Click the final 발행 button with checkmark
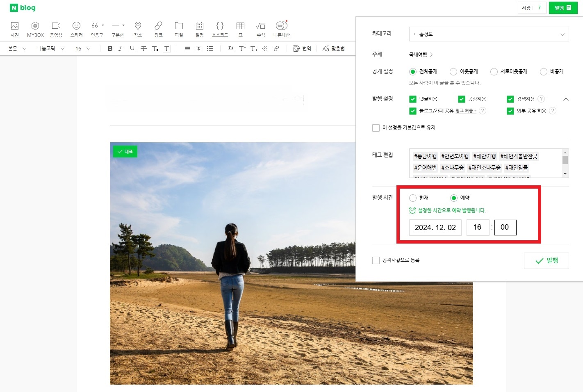Viewport: 583px width, 392px height. point(547,261)
